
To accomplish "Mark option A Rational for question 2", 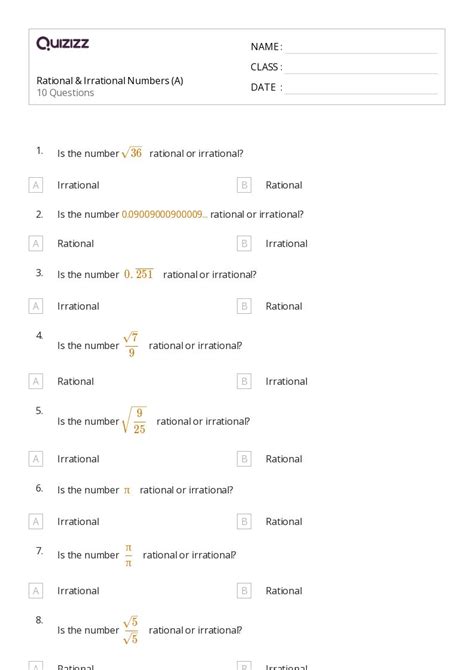I will (35, 244).
